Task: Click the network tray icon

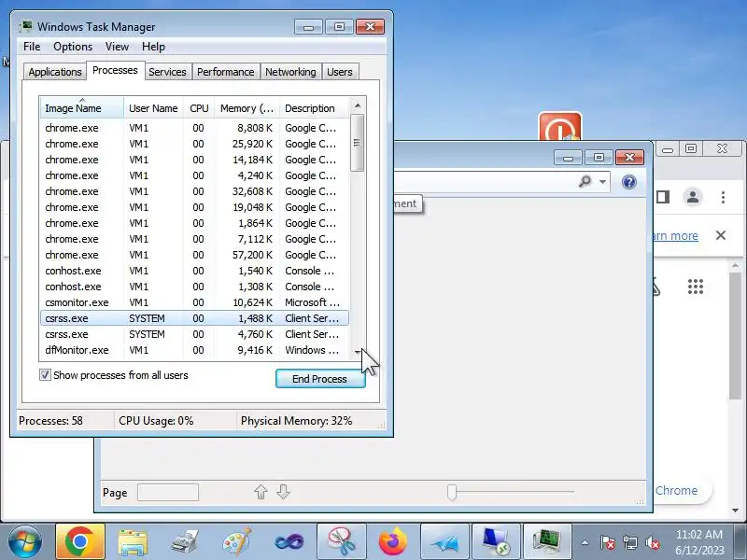Action: (x=630, y=542)
